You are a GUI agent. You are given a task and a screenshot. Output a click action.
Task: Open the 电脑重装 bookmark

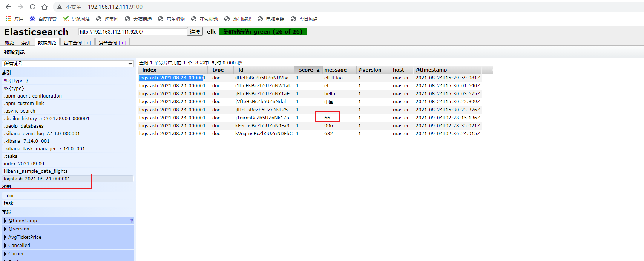(x=271, y=19)
